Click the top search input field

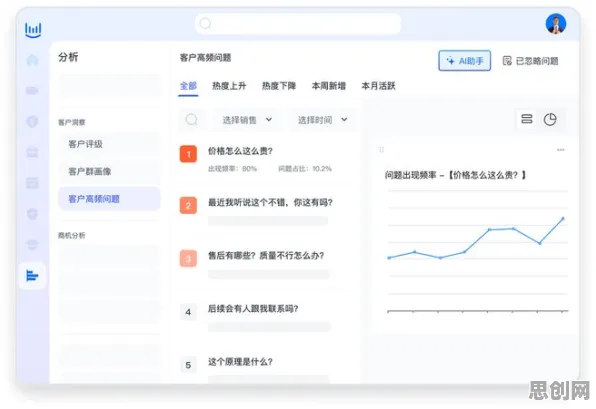click(x=298, y=24)
